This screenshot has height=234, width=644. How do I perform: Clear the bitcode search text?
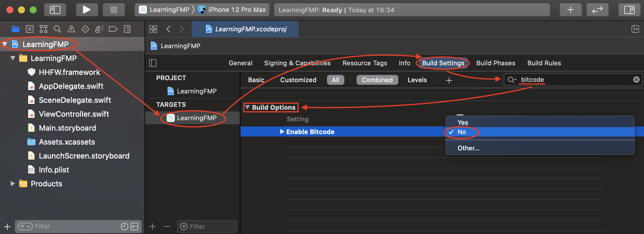[x=636, y=80]
